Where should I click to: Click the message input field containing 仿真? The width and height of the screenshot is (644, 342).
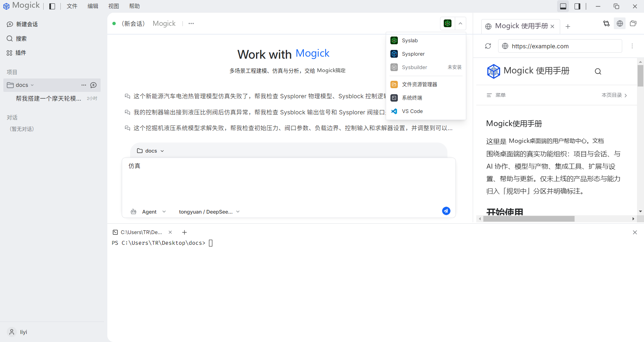[x=288, y=181]
